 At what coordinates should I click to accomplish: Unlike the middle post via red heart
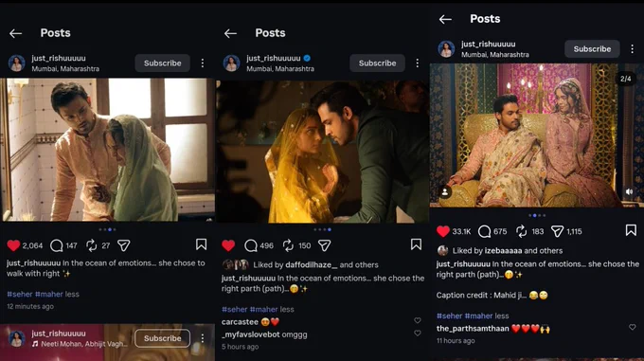(228, 245)
